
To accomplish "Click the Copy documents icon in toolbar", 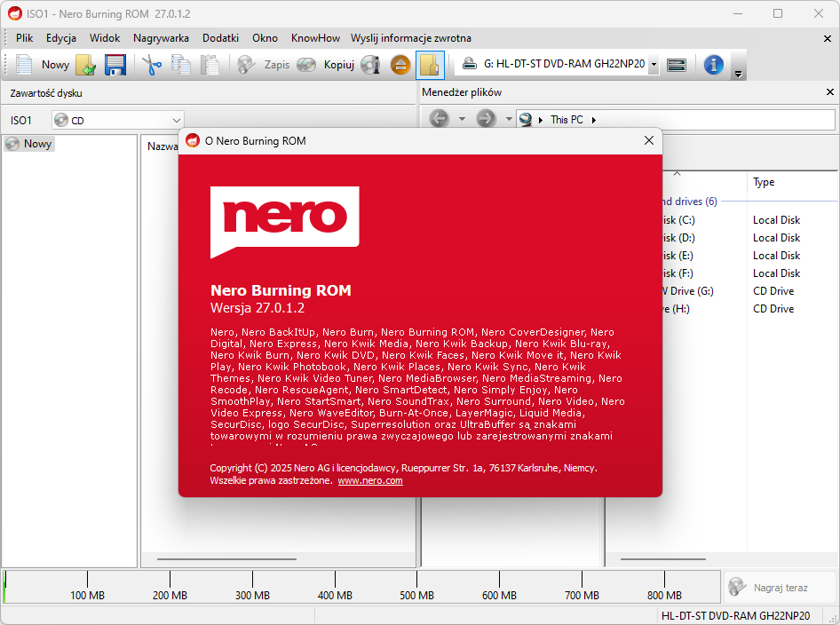I will click(181, 65).
